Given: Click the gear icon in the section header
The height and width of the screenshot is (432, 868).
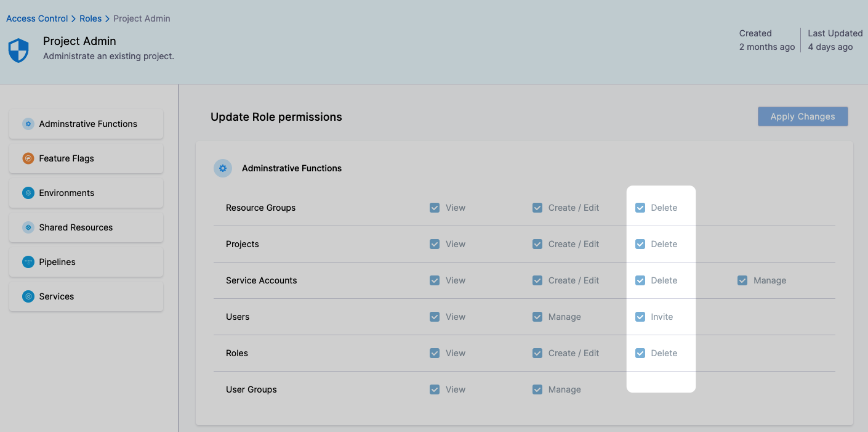Looking at the screenshot, I should click(x=223, y=168).
